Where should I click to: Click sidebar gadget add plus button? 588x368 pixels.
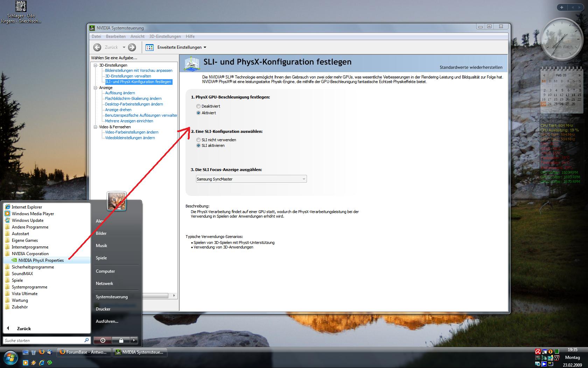coord(562,7)
